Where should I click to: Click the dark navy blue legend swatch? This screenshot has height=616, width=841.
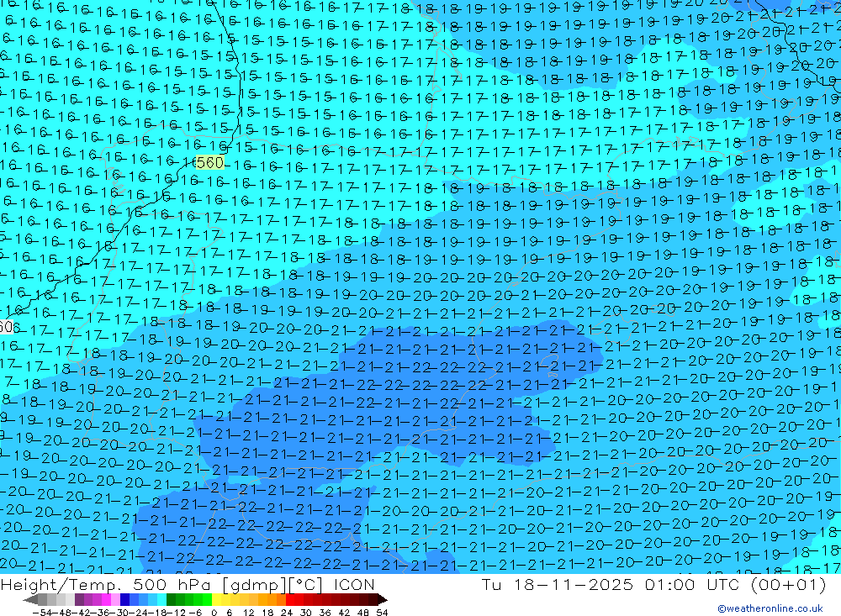click(124, 599)
